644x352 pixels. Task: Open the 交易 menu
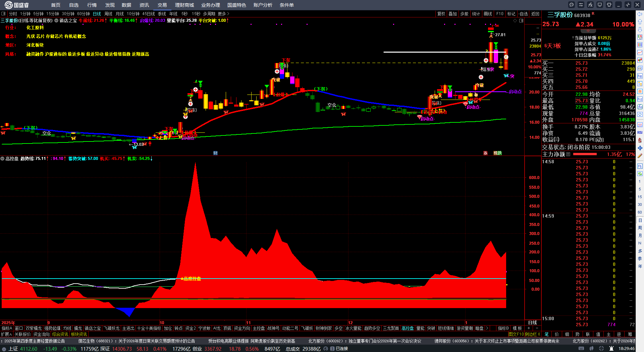[162, 5]
